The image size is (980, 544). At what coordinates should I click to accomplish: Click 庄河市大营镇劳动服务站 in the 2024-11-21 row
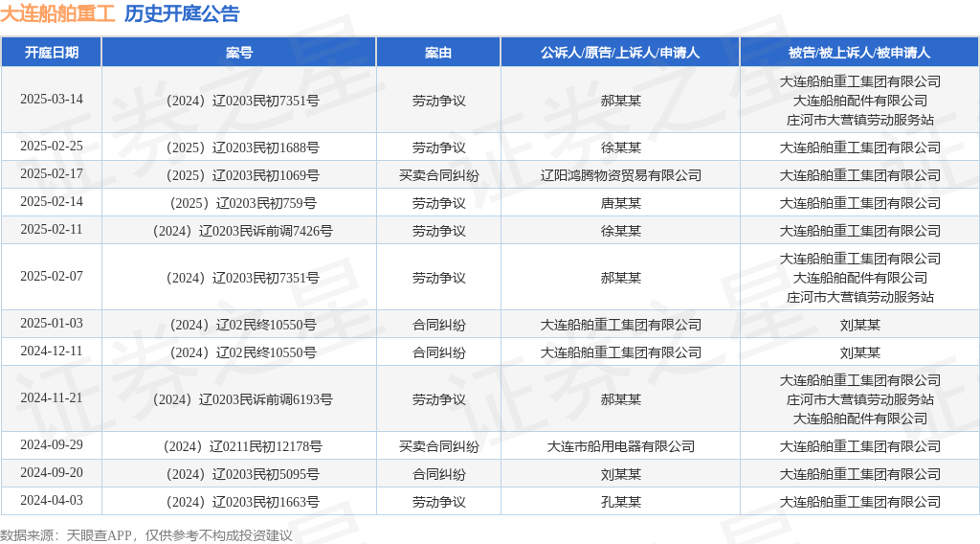click(x=860, y=399)
